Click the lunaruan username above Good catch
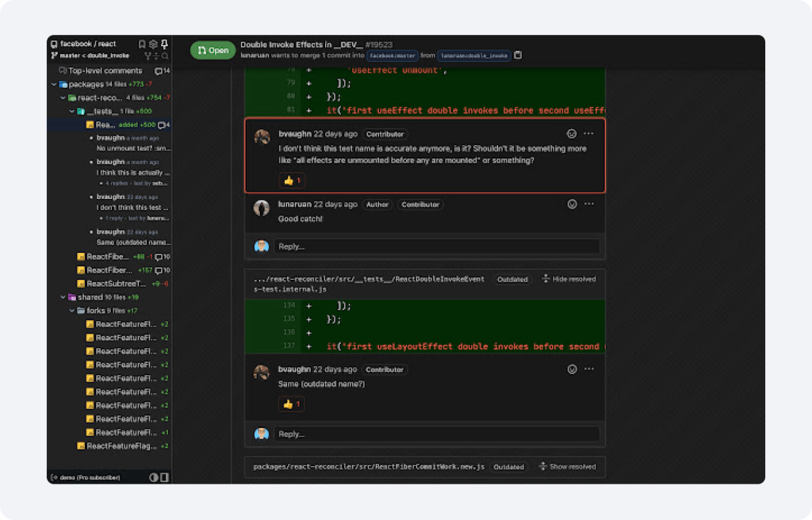The width and height of the screenshot is (812, 520). click(x=295, y=204)
